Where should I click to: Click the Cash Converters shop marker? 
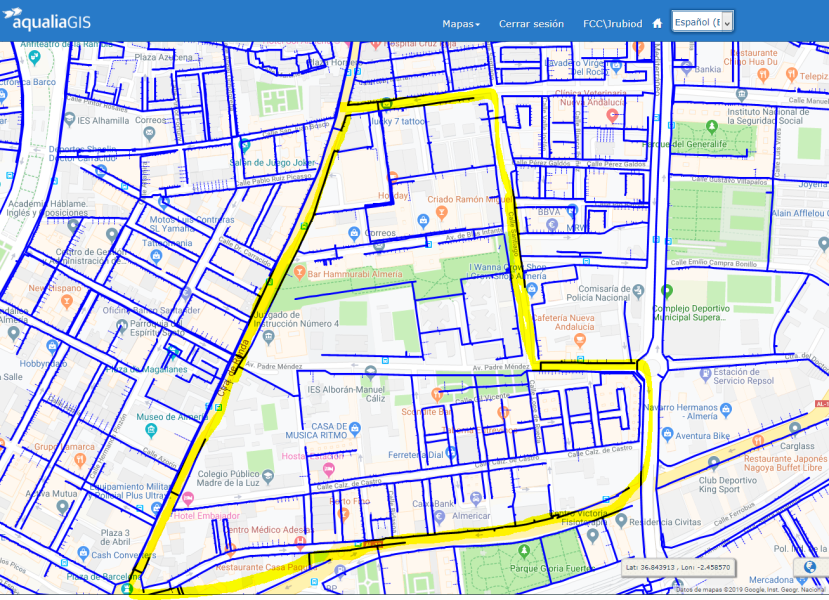[x=83, y=553]
